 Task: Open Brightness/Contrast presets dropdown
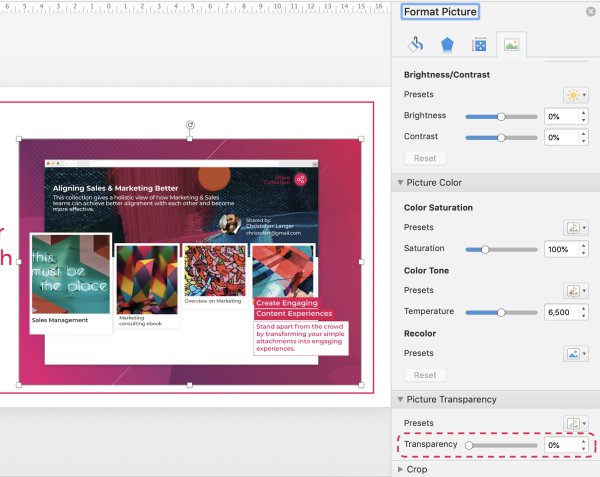[576, 95]
